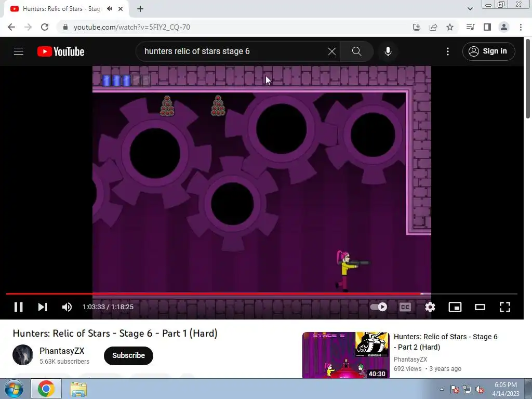Open Action Center flag icon

tap(455, 389)
